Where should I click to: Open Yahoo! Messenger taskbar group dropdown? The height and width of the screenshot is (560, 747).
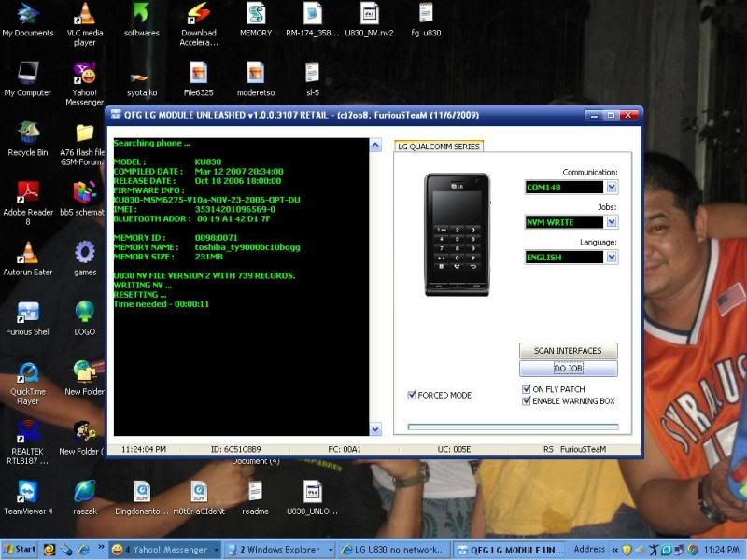216,550
